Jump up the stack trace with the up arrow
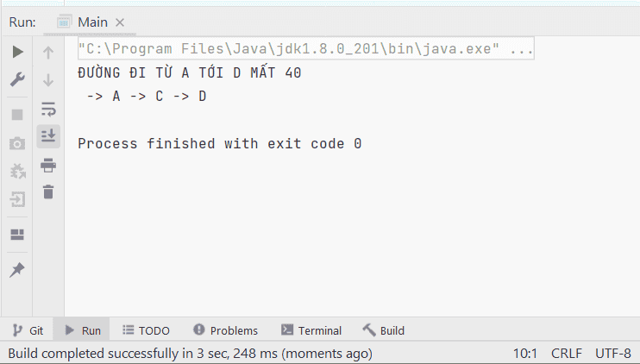 coord(48,53)
